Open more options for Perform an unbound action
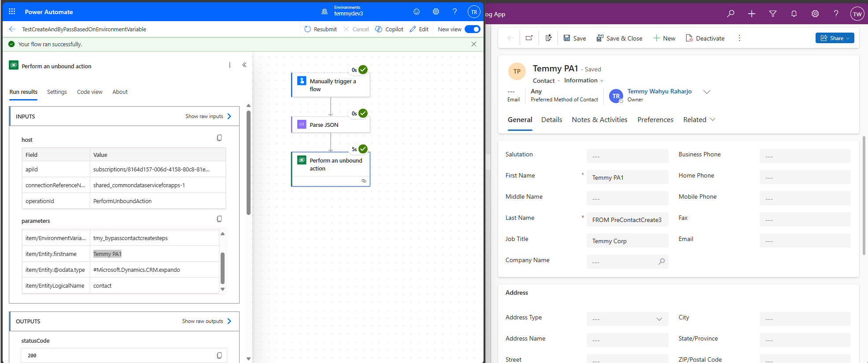This screenshot has height=363, width=868. coord(229,65)
